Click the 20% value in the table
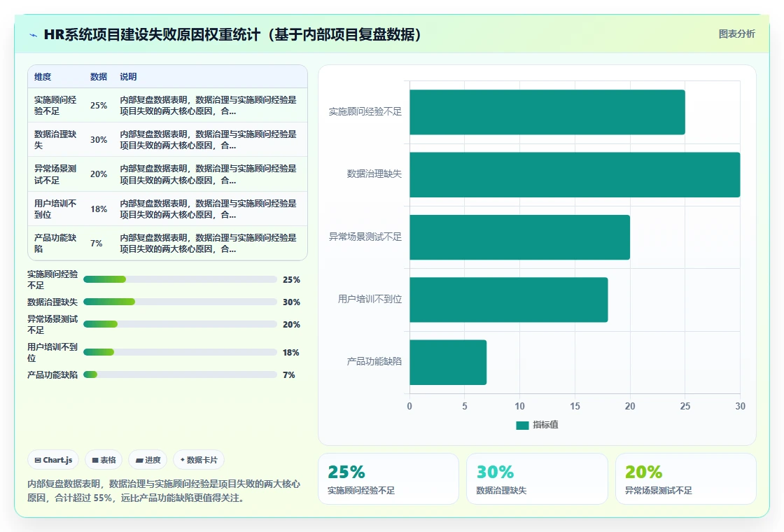 [99, 174]
